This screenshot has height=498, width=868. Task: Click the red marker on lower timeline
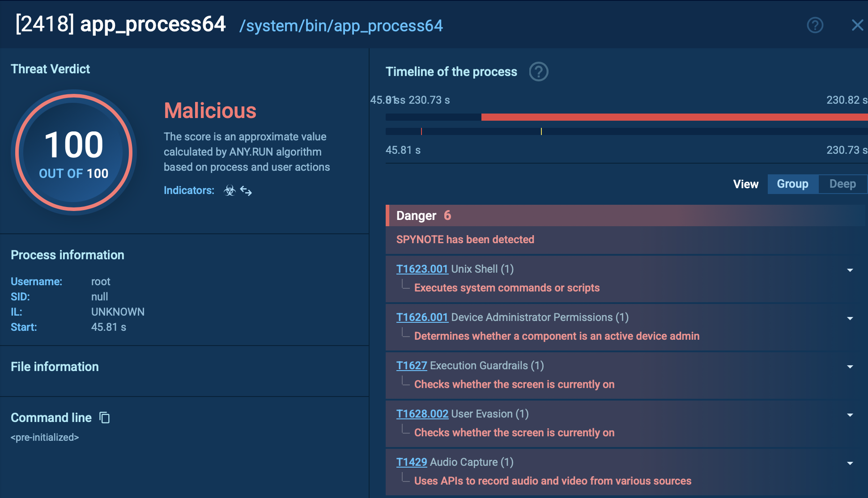pos(421,131)
